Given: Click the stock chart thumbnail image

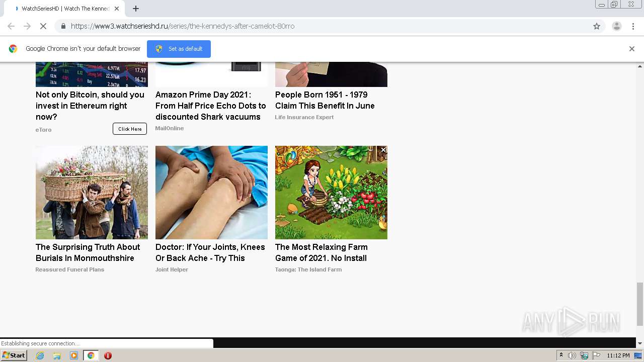Looking at the screenshot, I should pyautogui.click(x=92, y=74).
